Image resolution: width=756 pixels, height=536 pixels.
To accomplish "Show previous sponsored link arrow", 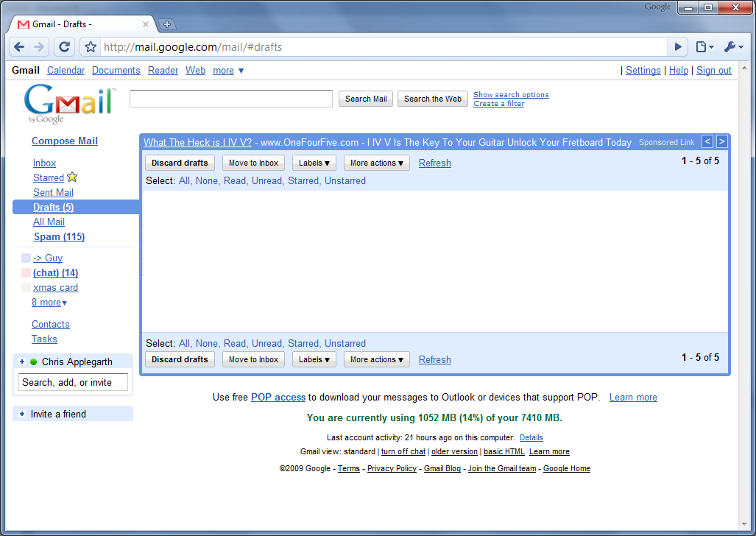I will point(707,141).
